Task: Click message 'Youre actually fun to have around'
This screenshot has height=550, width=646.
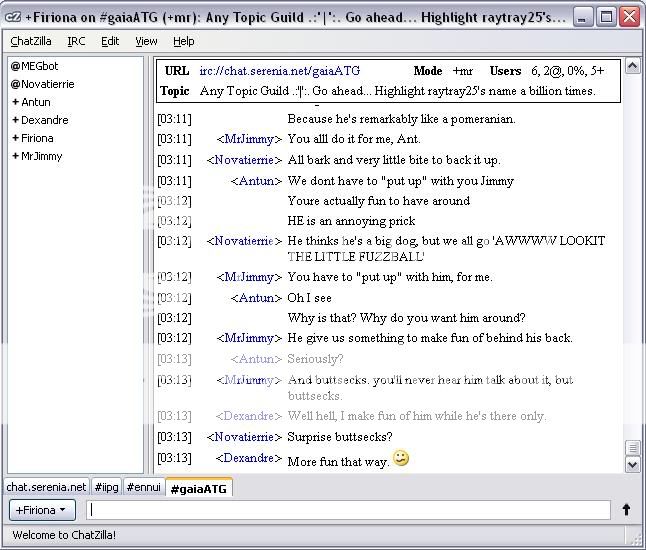Action: tap(379, 201)
